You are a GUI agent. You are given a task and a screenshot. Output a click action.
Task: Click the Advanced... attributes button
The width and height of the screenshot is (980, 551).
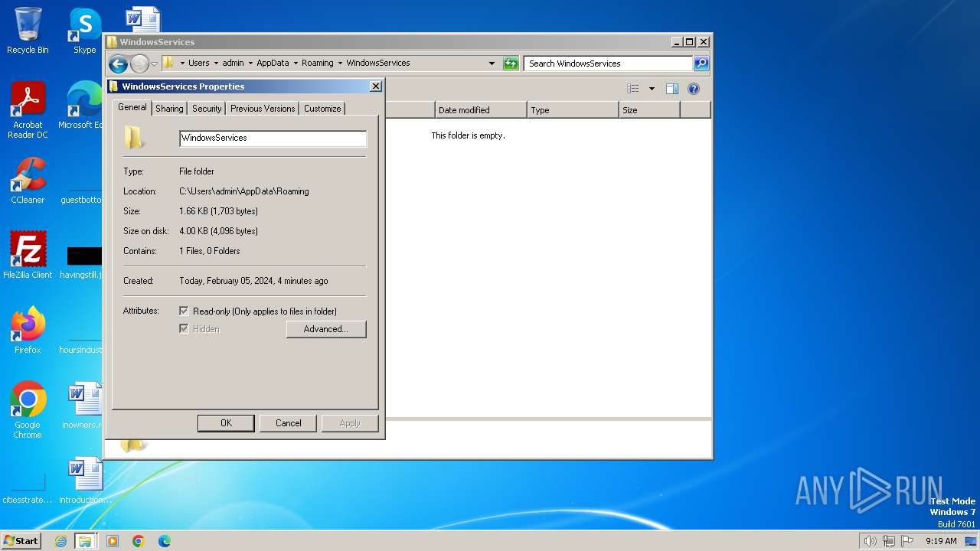pos(326,329)
